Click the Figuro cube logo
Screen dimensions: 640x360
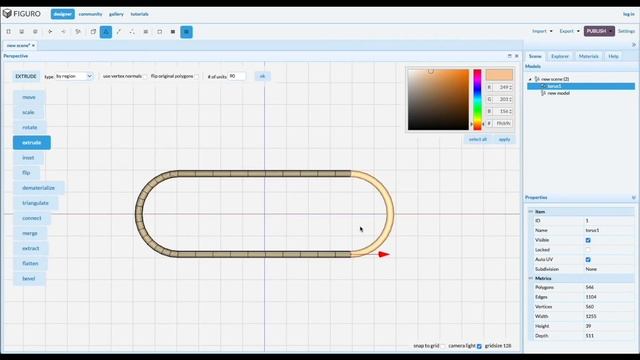click(x=7, y=13)
